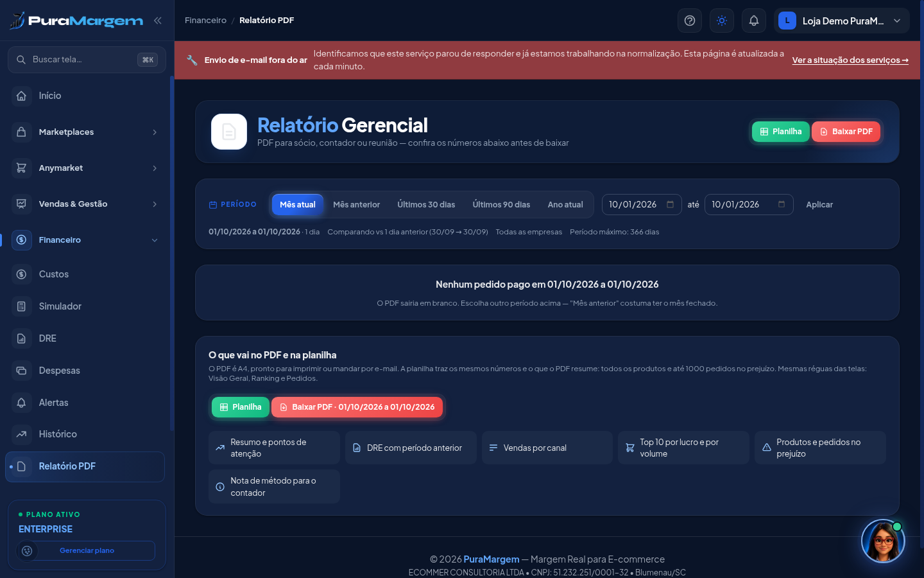Image resolution: width=924 pixels, height=578 pixels.
Task: Open the help question-mark icon
Action: pyautogui.click(x=690, y=21)
